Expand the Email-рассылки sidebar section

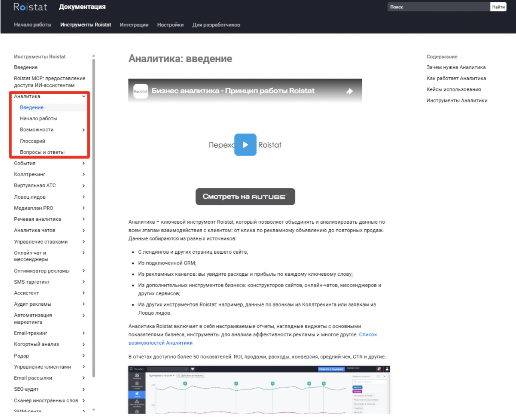[x=84, y=378]
